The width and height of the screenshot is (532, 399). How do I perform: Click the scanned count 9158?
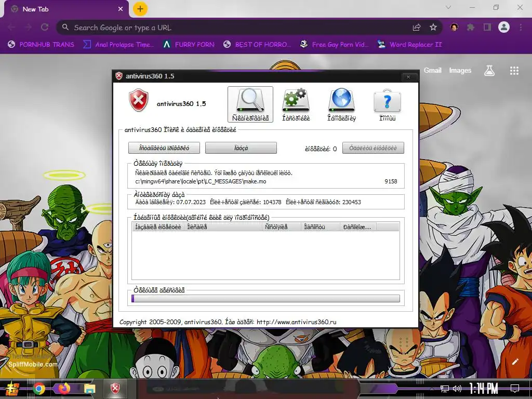click(391, 181)
